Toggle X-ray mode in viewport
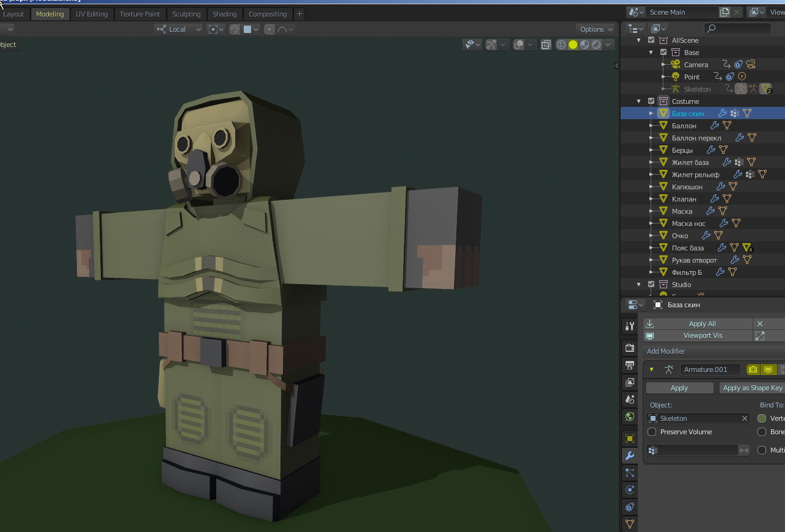The height and width of the screenshot is (532, 785). 546,45
